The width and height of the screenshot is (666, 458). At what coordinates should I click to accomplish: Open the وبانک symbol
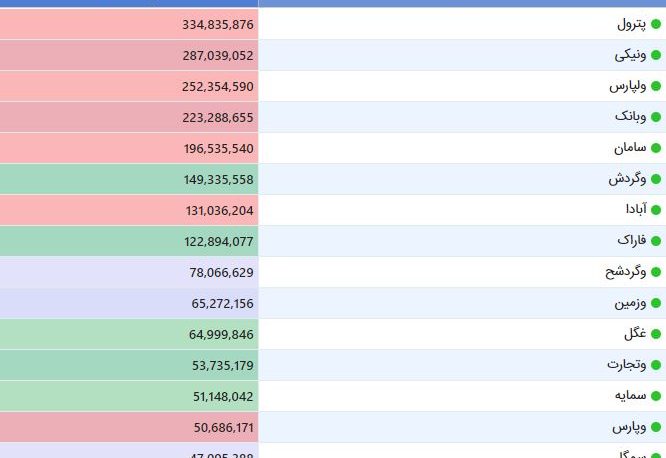point(631,116)
